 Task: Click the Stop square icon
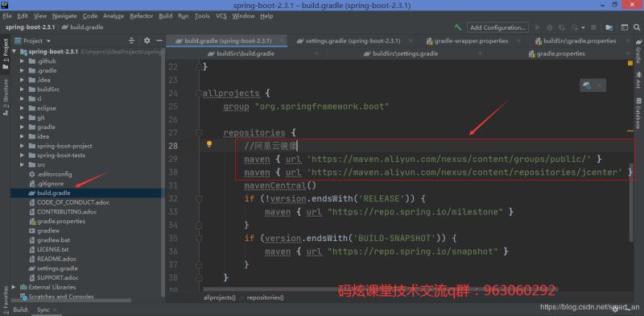593,27
